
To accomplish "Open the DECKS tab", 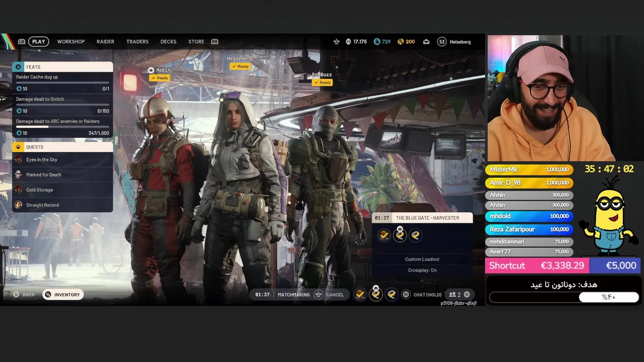I will pyautogui.click(x=169, y=42).
